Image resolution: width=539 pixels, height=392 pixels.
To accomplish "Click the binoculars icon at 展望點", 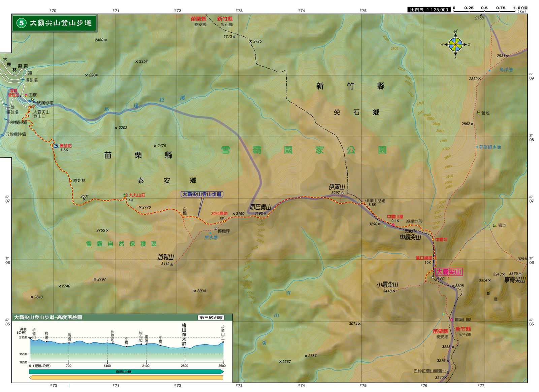I will point(56,146).
